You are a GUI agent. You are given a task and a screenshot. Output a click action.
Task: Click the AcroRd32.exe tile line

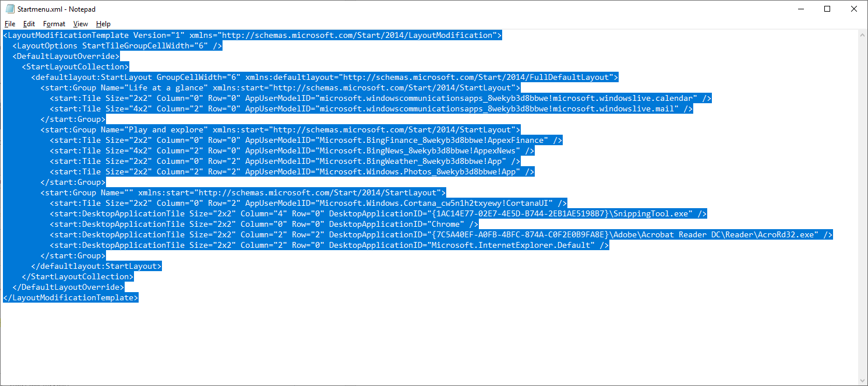point(441,235)
